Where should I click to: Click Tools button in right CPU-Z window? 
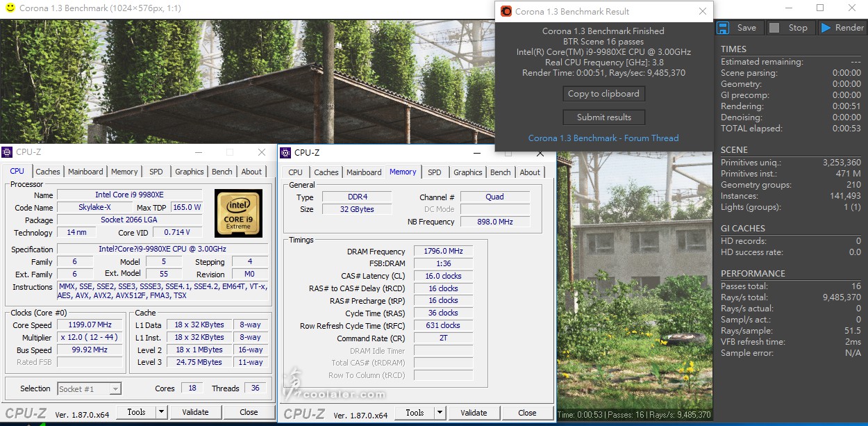coord(415,413)
